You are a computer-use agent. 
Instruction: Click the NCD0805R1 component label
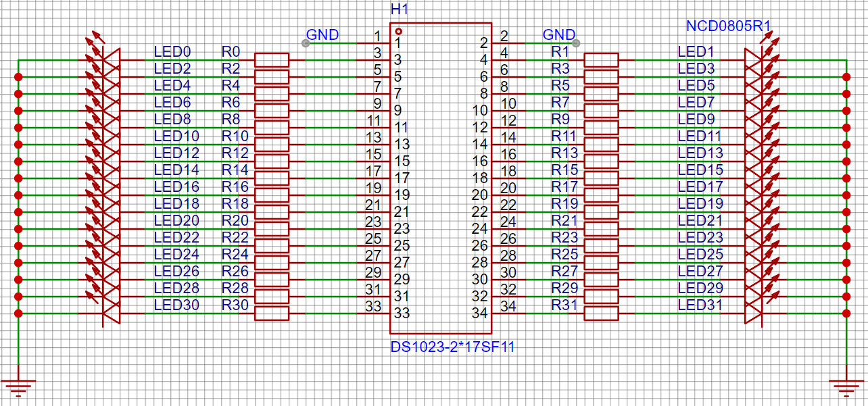(729, 26)
